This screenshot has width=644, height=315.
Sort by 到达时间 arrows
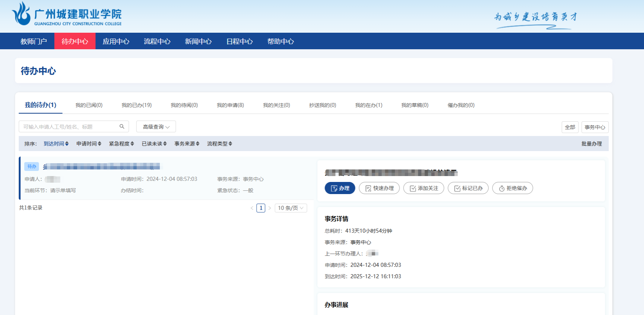67,144
